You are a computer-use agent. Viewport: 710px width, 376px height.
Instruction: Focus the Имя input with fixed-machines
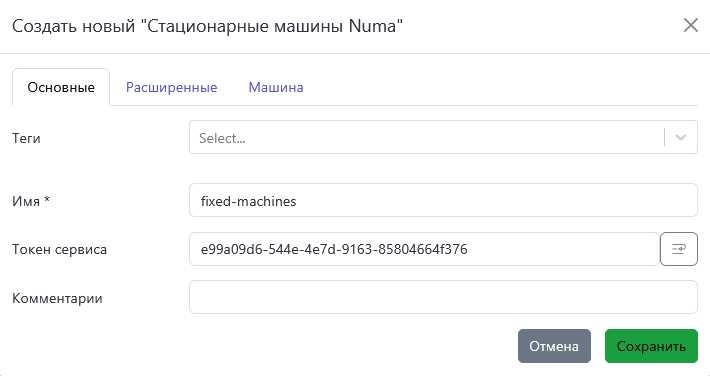[443, 200]
